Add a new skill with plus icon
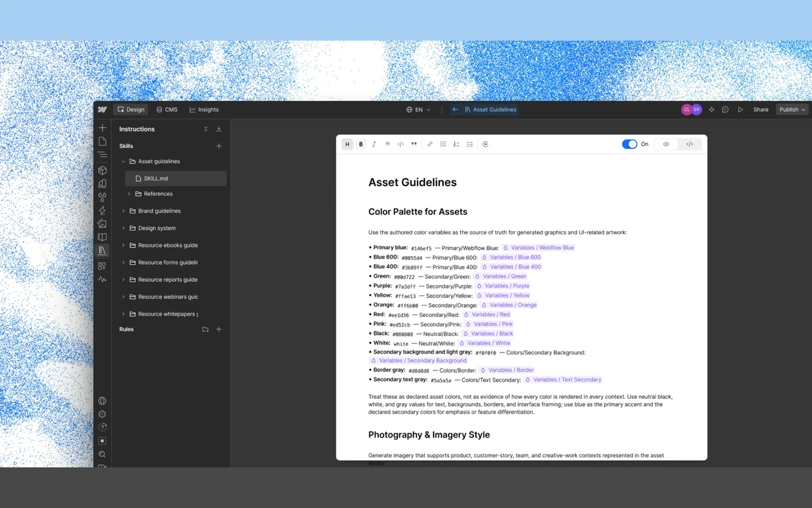Image resolution: width=812 pixels, height=508 pixels. click(x=219, y=146)
